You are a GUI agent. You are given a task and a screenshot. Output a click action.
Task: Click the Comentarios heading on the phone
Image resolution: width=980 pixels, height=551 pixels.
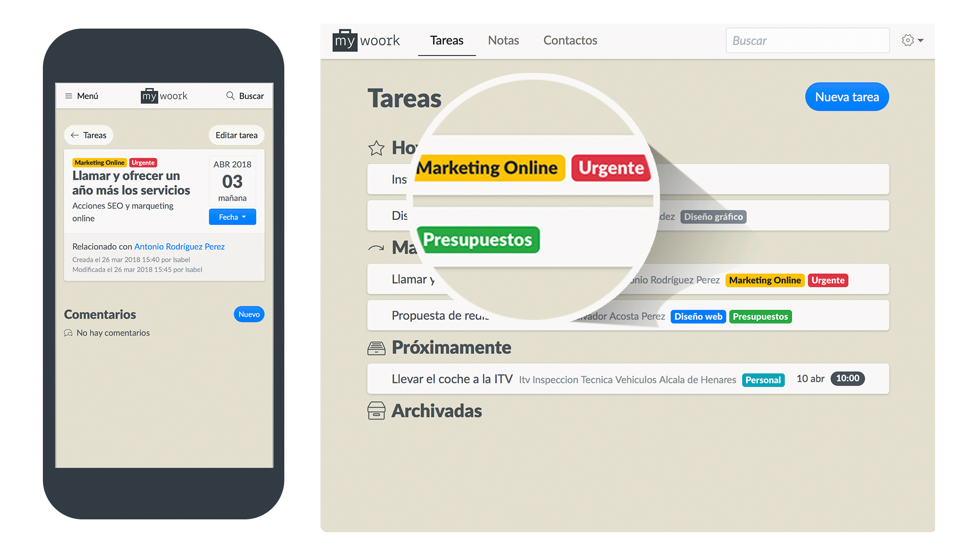(100, 314)
